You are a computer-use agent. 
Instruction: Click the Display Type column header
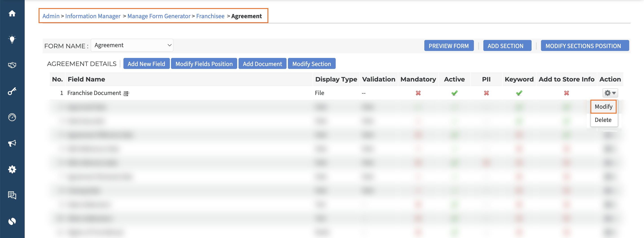coord(336,79)
